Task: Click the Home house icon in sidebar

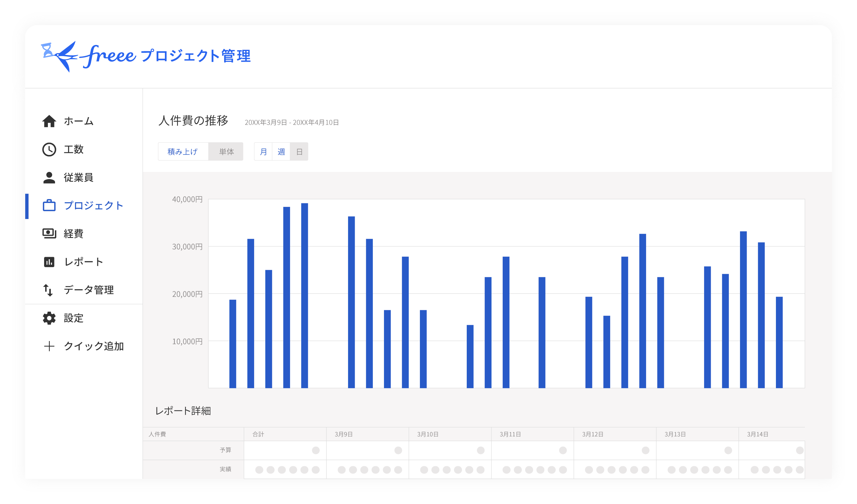Action: click(x=49, y=121)
